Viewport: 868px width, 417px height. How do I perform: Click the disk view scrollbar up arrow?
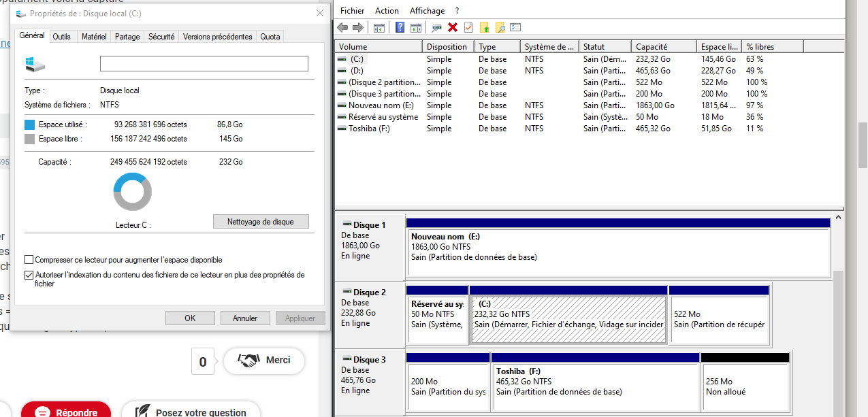pos(837,218)
